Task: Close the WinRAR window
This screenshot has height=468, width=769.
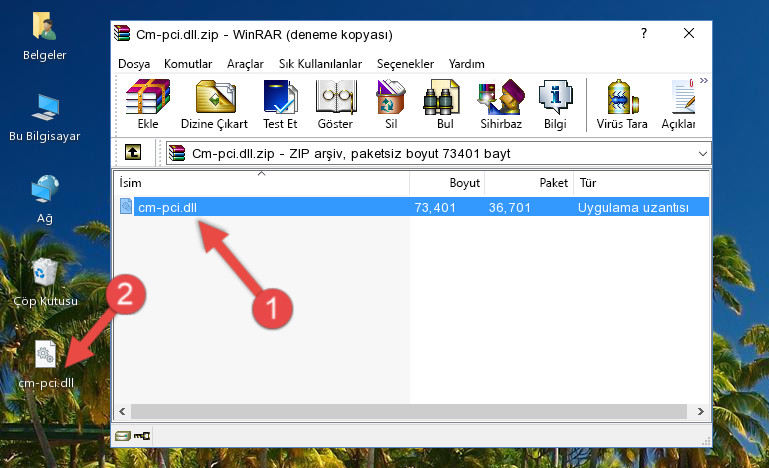Action: [x=689, y=33]
